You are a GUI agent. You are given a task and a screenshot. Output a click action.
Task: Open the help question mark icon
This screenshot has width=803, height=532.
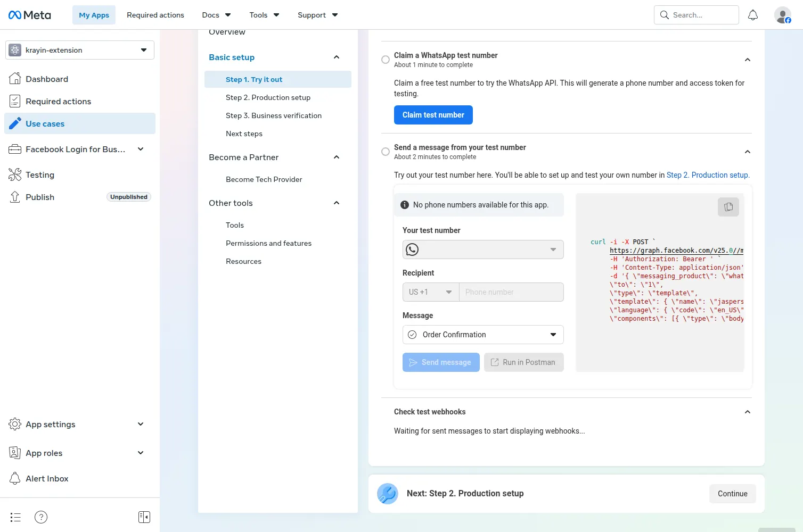click(x=41, y=517)
